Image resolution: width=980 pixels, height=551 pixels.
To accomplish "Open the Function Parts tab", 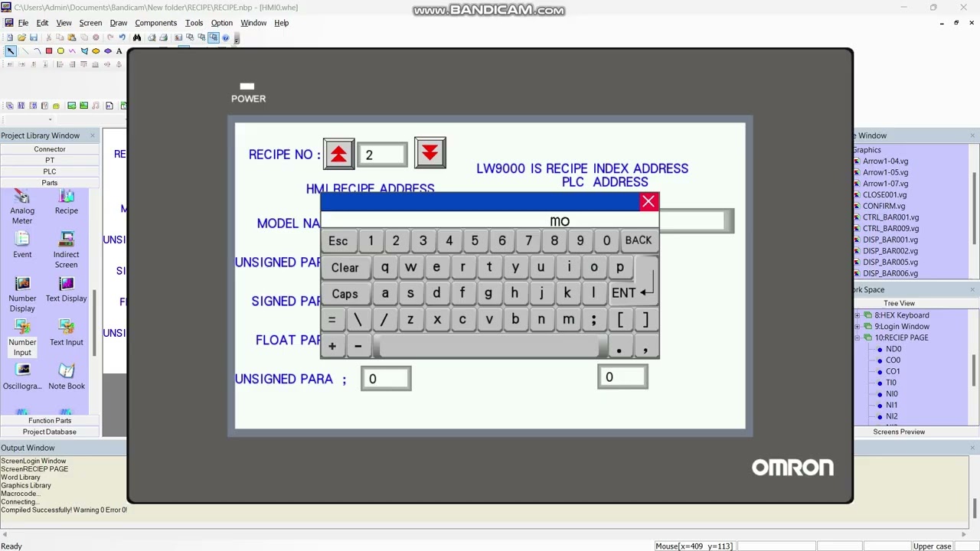I will [x=50, y=420].
